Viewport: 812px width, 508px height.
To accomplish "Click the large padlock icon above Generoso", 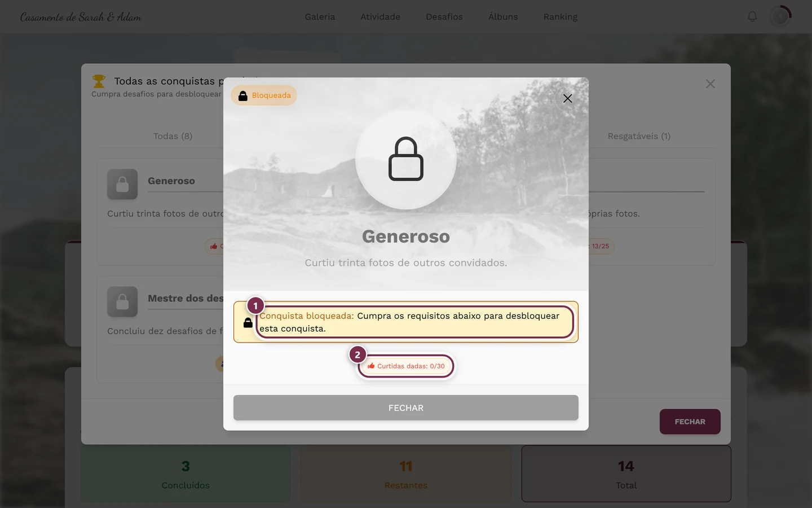I will [x=406, y=159].
